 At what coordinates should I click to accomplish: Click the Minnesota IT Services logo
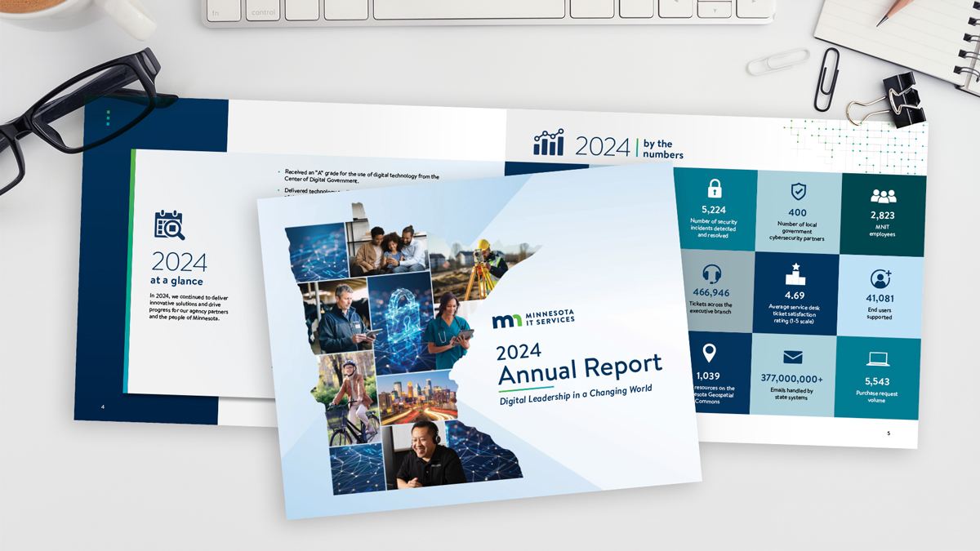[x=533, y=319]
